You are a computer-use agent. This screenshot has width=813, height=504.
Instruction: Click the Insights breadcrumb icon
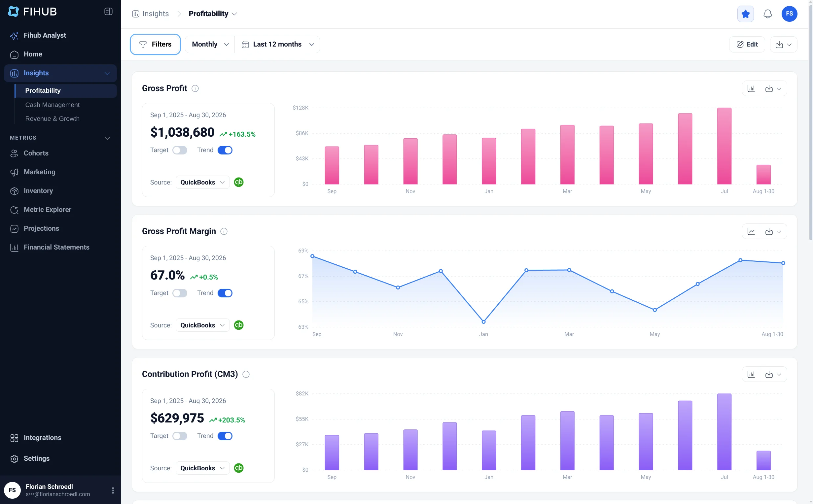pyautogui.click(x=135, y=14)
